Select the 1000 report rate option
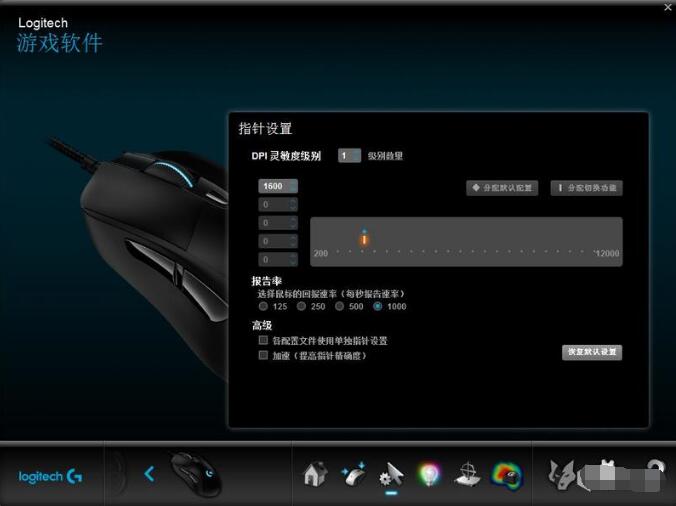Screen dimensions: 676x506 pyautogui.click(x=378, y=306)
